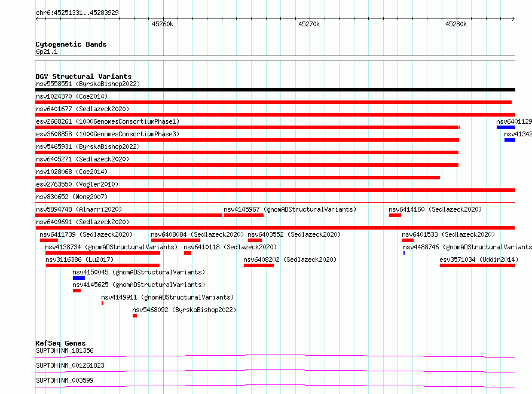
Task: Click red bar of nsv5468092
Action: tap(134, 316)
